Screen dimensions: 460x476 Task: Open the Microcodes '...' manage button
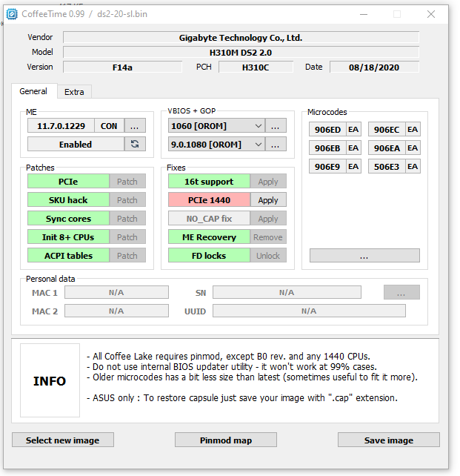[364, 255]
